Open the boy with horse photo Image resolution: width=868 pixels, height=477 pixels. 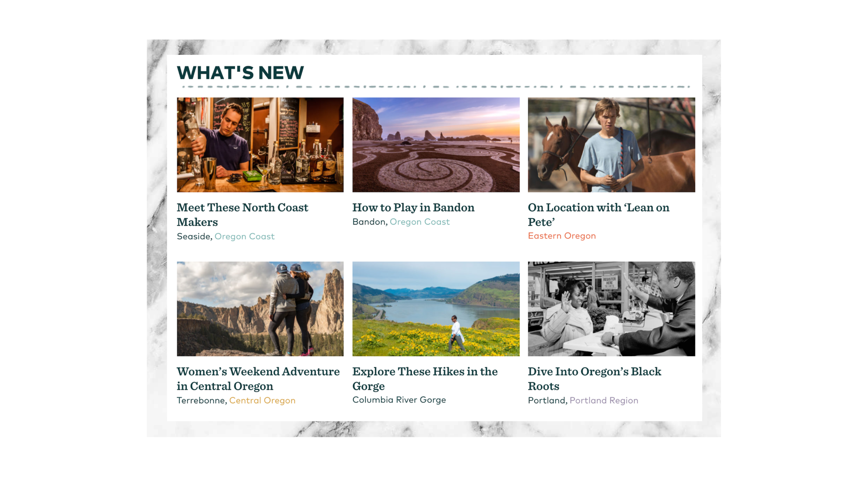click(611, 145)
